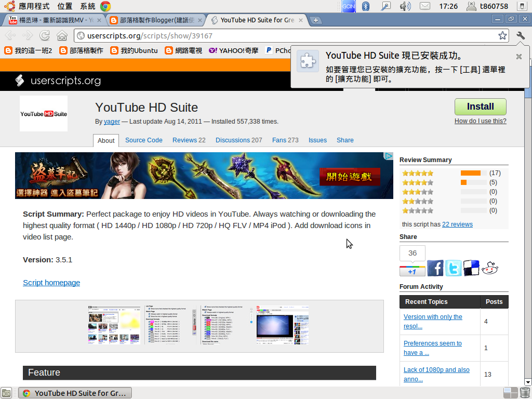Screen dimensions: 532x399
Task: Open the 應用程式 menu
Action: click(x=34, y=6)
